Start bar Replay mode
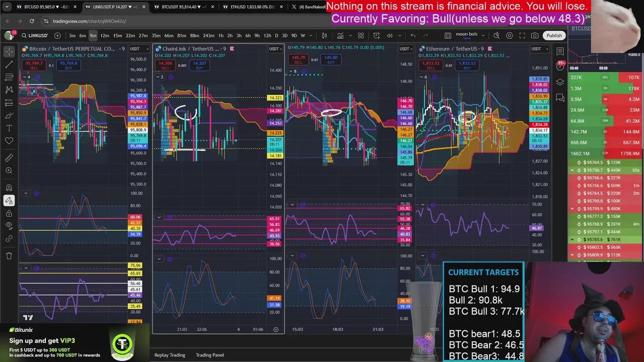644x362 pixels. 390,36
